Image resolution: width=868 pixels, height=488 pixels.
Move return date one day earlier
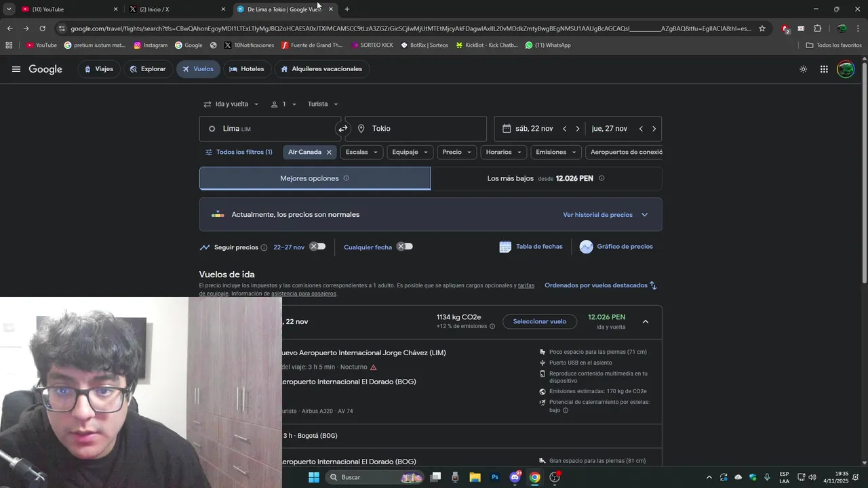(x=641, y=129)
